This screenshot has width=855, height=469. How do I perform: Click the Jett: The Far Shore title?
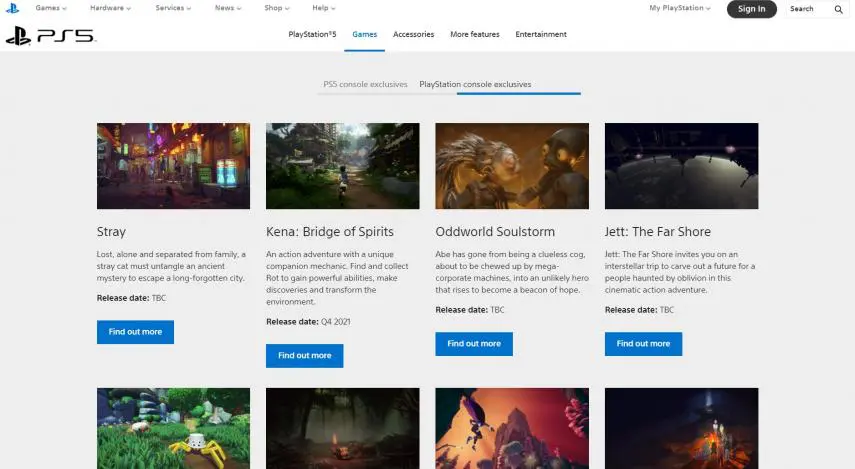(x=658, y=232)
